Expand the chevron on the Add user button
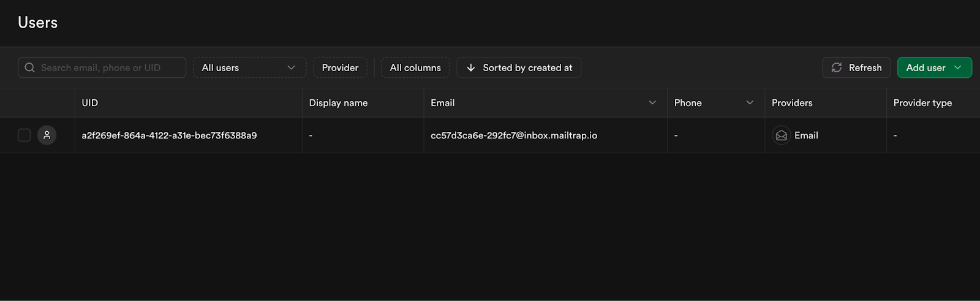Image resolution: width=980 pixels, height=301 pixels. pos(958,67)
